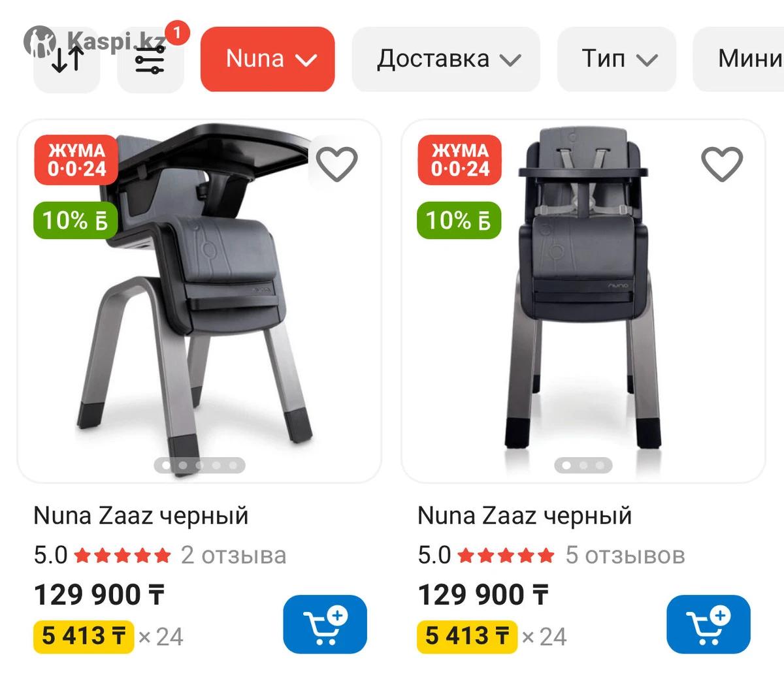Add first Nuna Zaaz to favorites
This screenshot has width=784, height=683.
(337, 163)
